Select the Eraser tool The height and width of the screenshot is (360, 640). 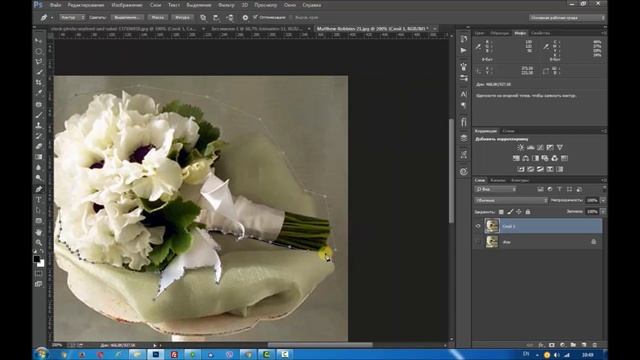point(39,146)
